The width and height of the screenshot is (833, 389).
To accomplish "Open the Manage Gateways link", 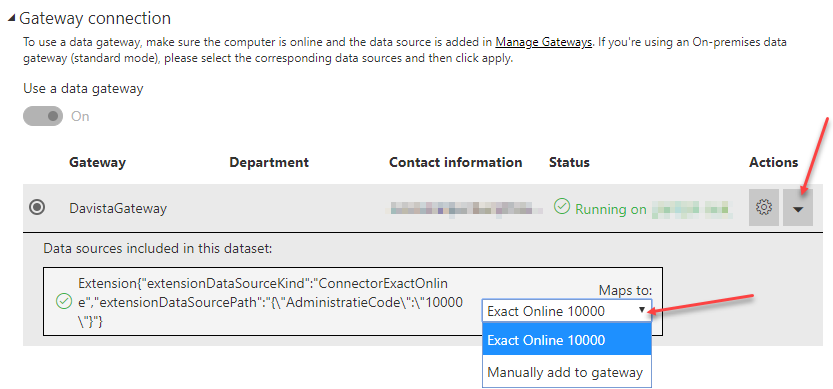I will click(543, 43).
